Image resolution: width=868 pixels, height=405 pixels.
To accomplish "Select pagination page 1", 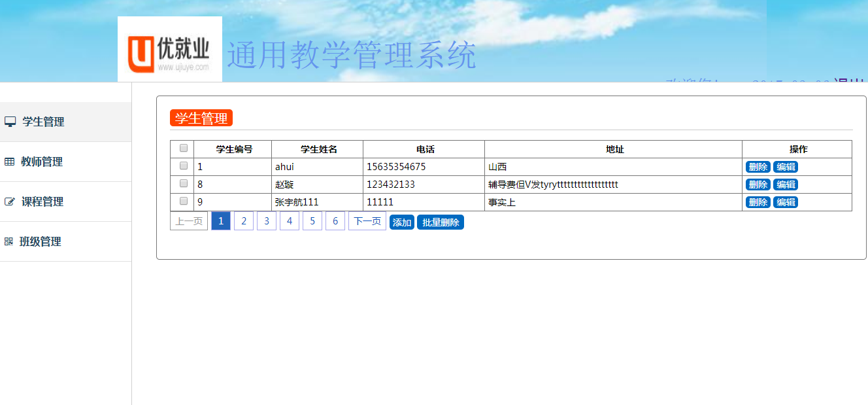I will (221, 221).
